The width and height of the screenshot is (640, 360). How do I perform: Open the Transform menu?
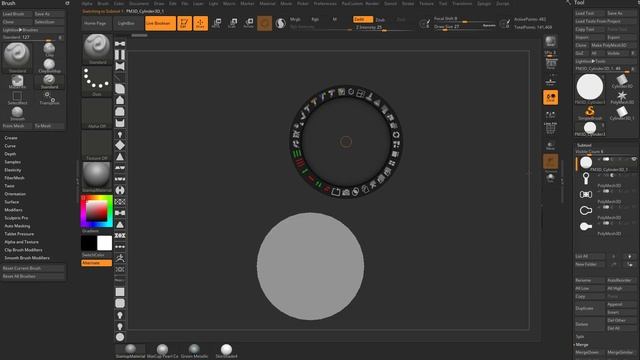(462, 3)
